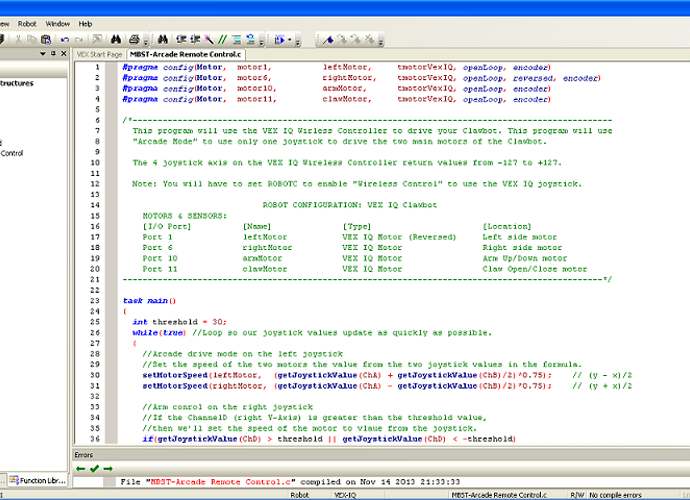690x500 pixels.
Task: Go to the previous error arrow
Action: [80, 469]
